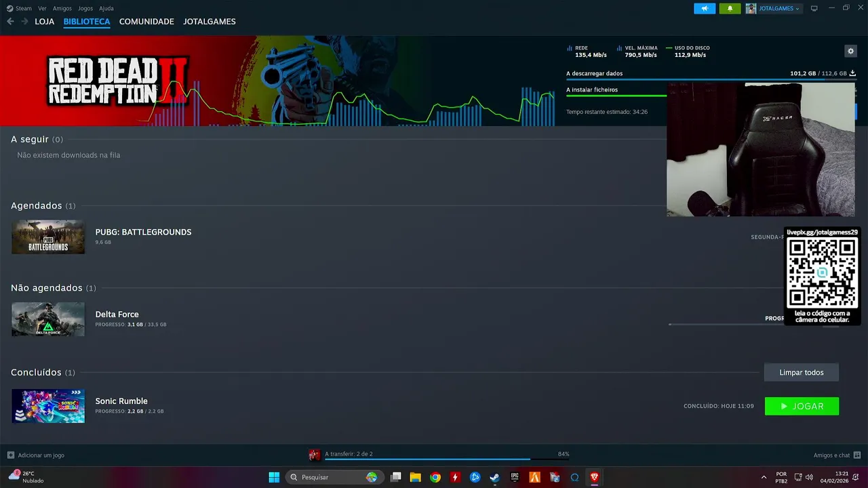
Task: Open Epic Games Launcher from taskbar
Action: tap(515, 477)
